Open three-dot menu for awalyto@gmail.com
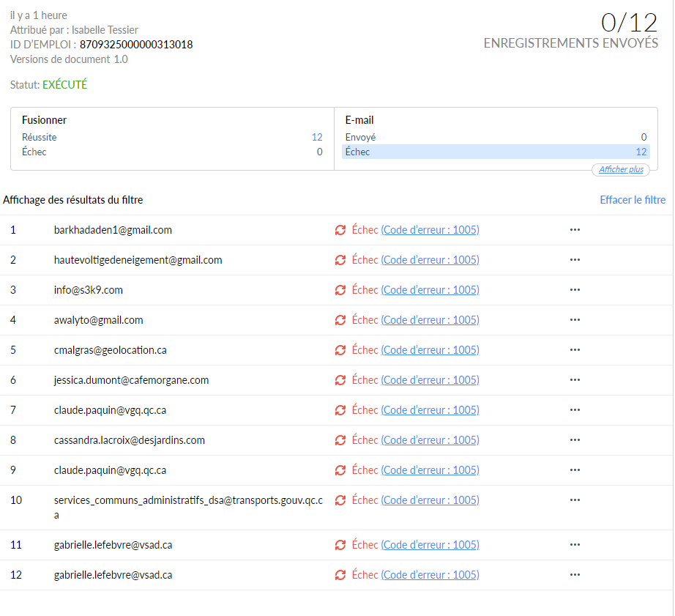Screen dimensions: 675x616 pos(575,320)
